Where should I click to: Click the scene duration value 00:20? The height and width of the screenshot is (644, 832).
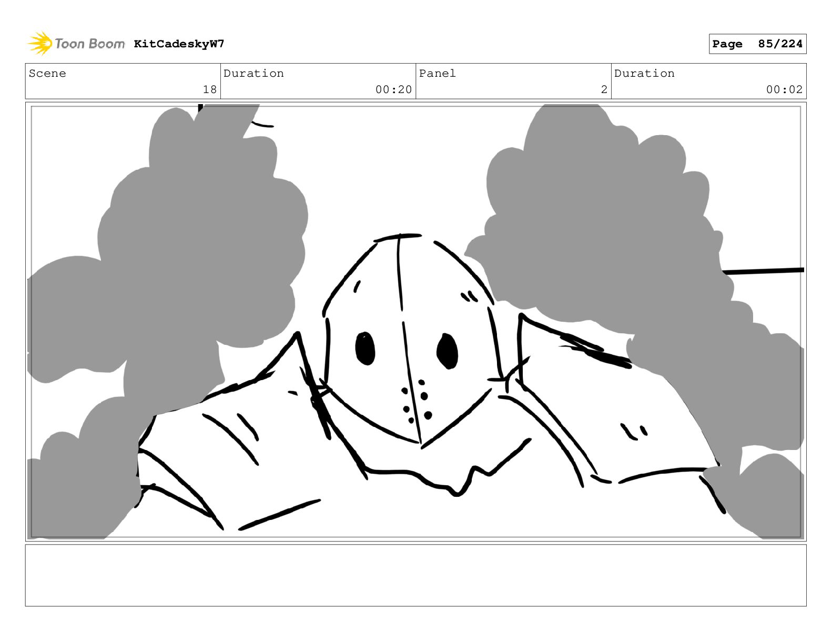point(393,89)
